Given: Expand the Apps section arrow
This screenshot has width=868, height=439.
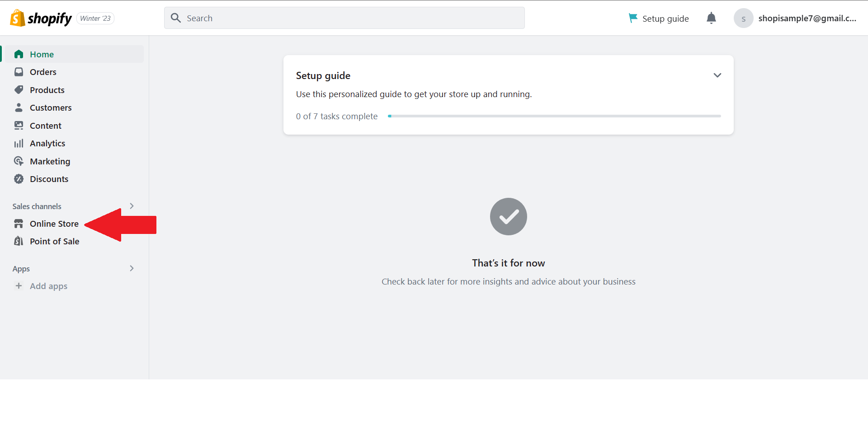Looking at the screenshot, I should pos(132,268).
